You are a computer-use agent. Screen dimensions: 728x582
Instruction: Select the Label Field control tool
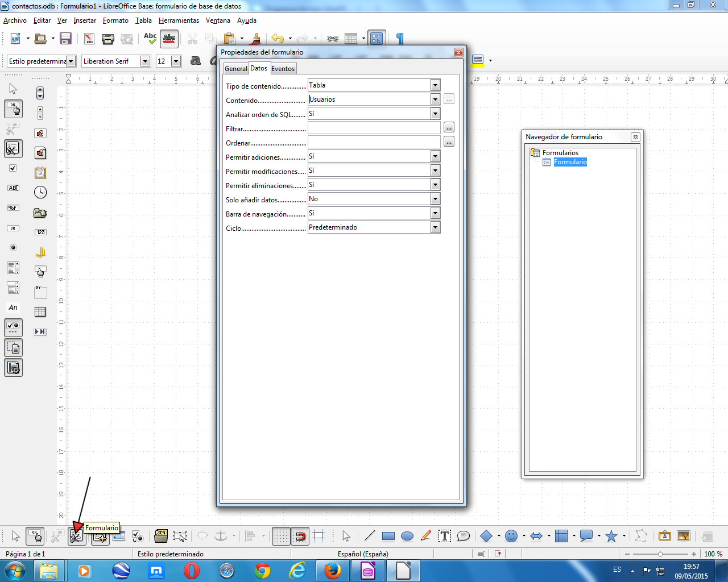(x=13, y=307)
